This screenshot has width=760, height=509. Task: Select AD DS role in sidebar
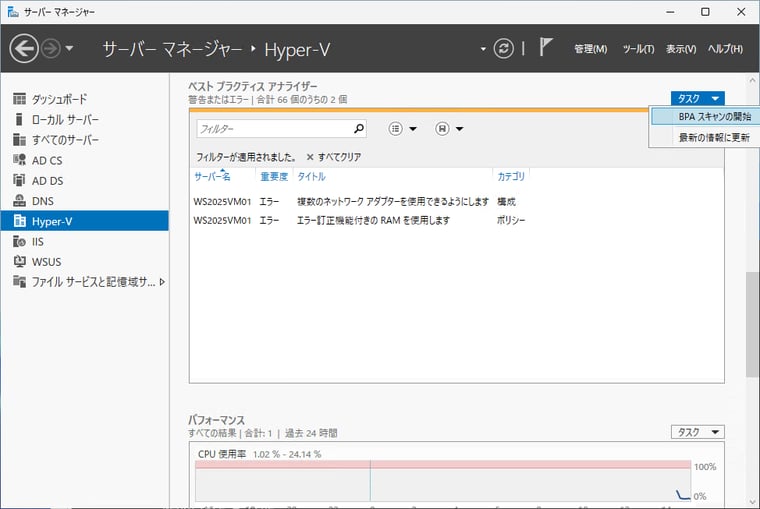pyautogui.click(x=85, y=181)
